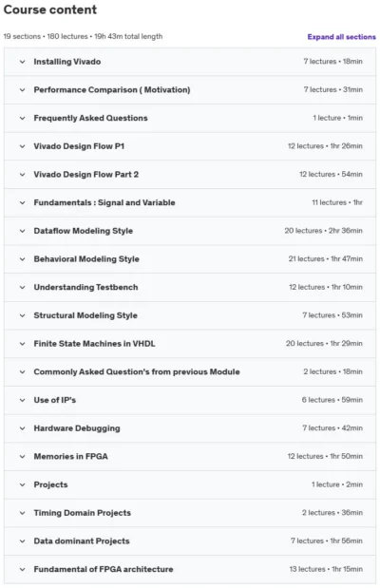Toggle the Use of IP's chevron
380x588 pixels.
(23, 400)
